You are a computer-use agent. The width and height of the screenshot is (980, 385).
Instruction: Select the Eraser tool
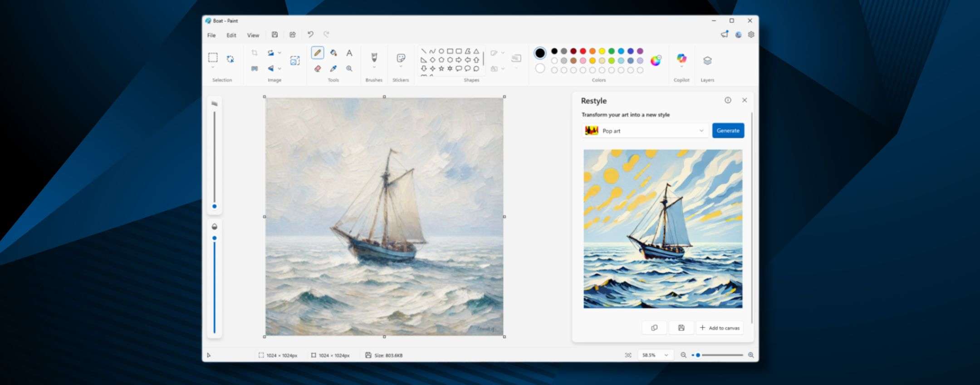(x=318, y=69)
